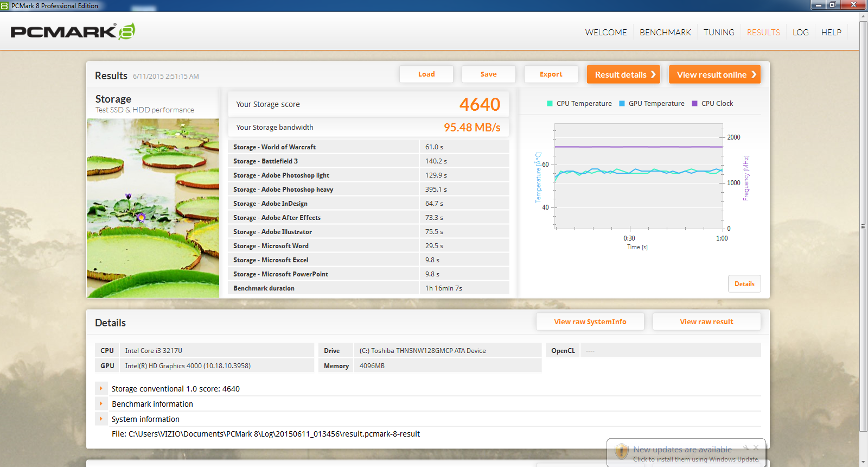
Task: Click the CPU Temperature legend swatch
Action: [x=550, y=103]
